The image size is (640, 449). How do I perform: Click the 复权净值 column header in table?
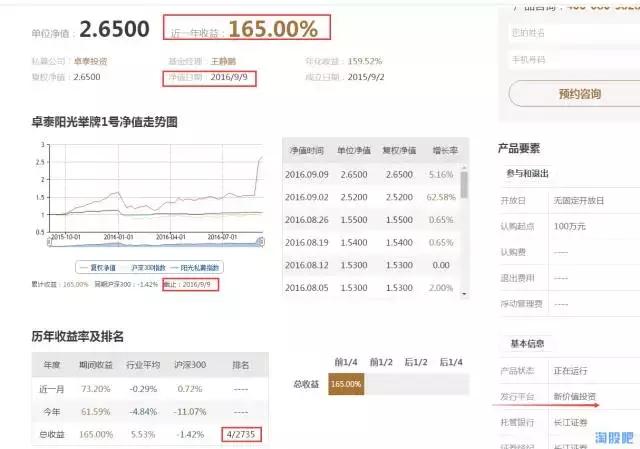(x=399, y=151)
